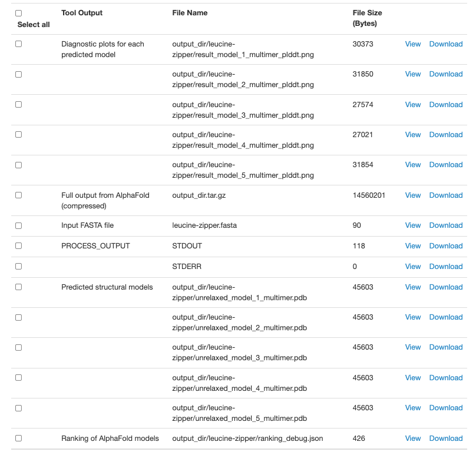Screen dimensions: 476x455
Task: Tick the ranking_debug.json row checkbox
Action: coord(18,439)
